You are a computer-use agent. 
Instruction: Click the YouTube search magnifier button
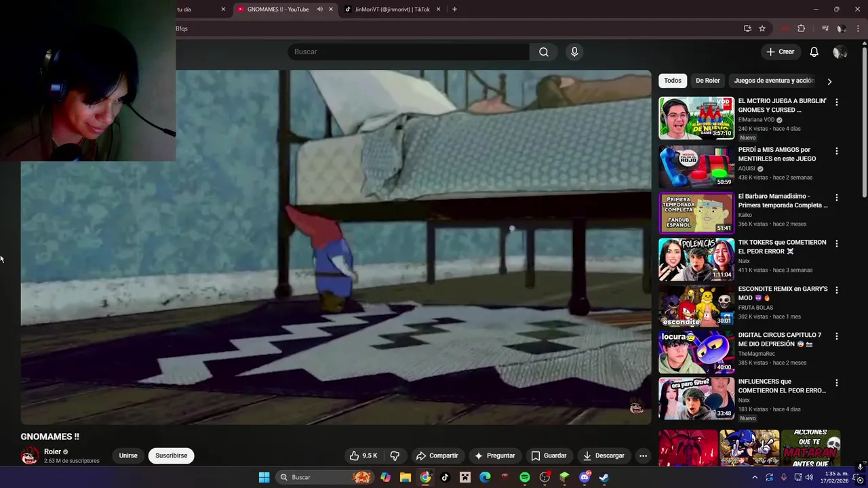[544, 52]
